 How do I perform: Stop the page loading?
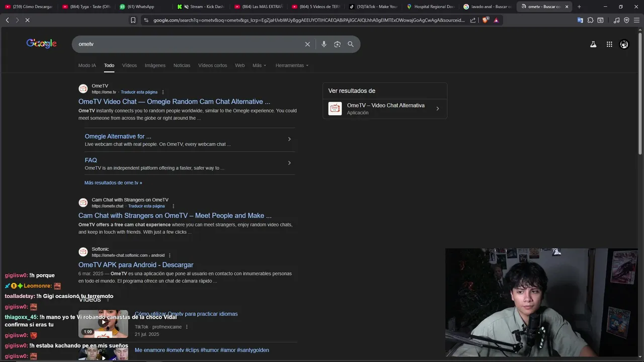tap(27, 20)
